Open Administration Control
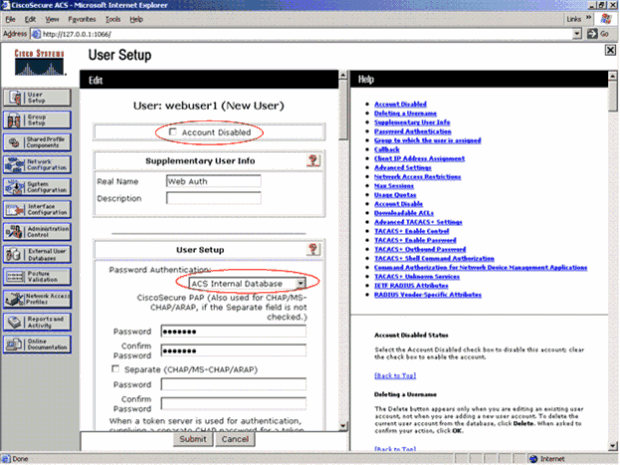This screenshot has width=620, height=465. click(37, 232)
